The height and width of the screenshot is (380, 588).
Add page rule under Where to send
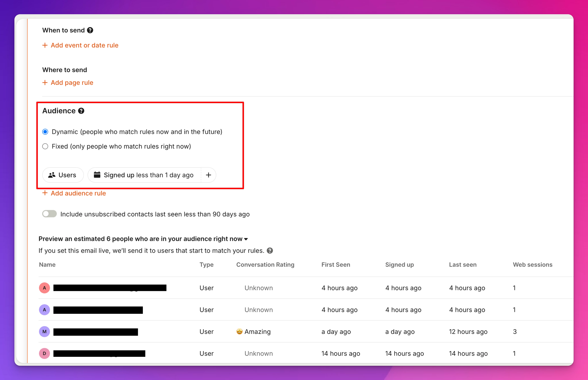(68, 82)
